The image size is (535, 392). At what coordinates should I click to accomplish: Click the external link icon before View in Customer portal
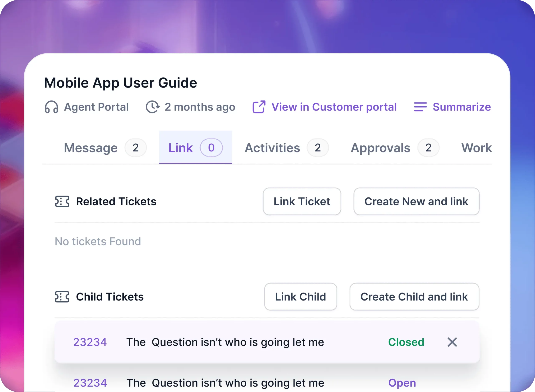coord(259,107)
